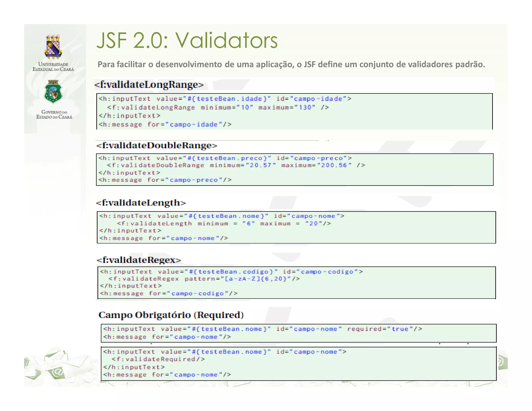The width and height of the screenshot is (532, 411).
Task: Click the '<f:validateDoubleRange>' heading
Action: [x=157, y=145]
